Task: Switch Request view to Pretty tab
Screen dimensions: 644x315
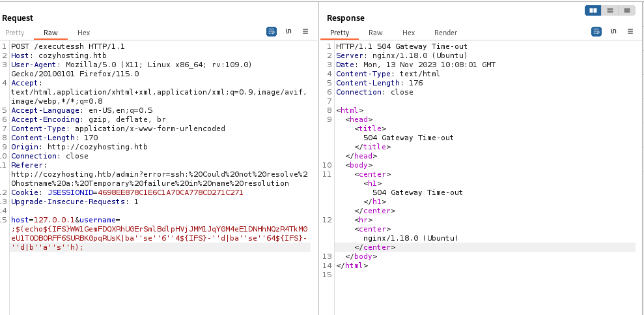Action: pos(15,33)
